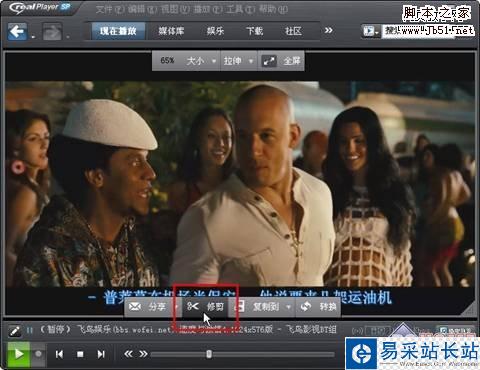This screenshot has width=480, height=370.
Task: Click the pause status indicator icon
Action: tap(30, 330)
